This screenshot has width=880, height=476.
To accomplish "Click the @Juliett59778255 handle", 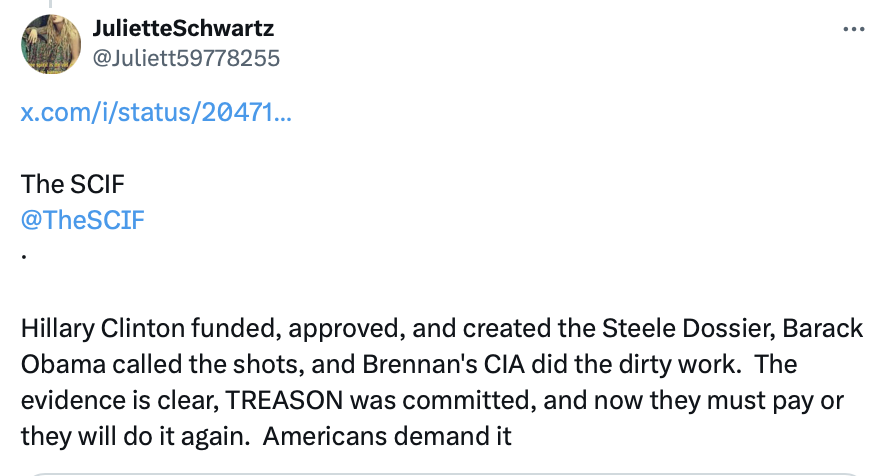I will 186,58.
